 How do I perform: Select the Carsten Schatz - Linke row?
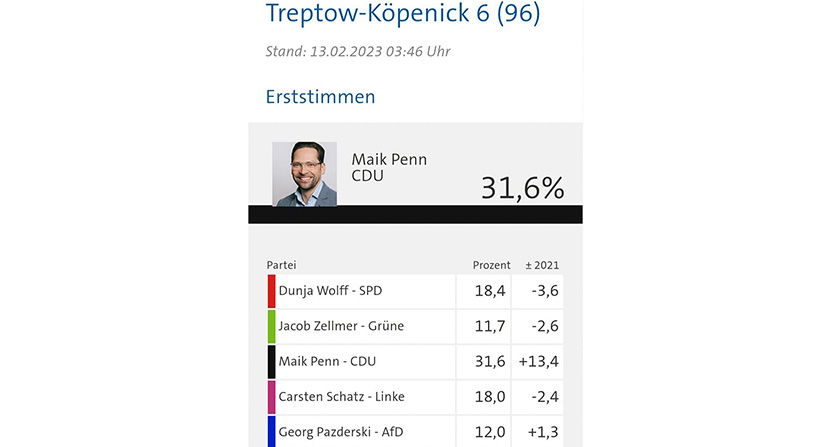click(416, 397)
